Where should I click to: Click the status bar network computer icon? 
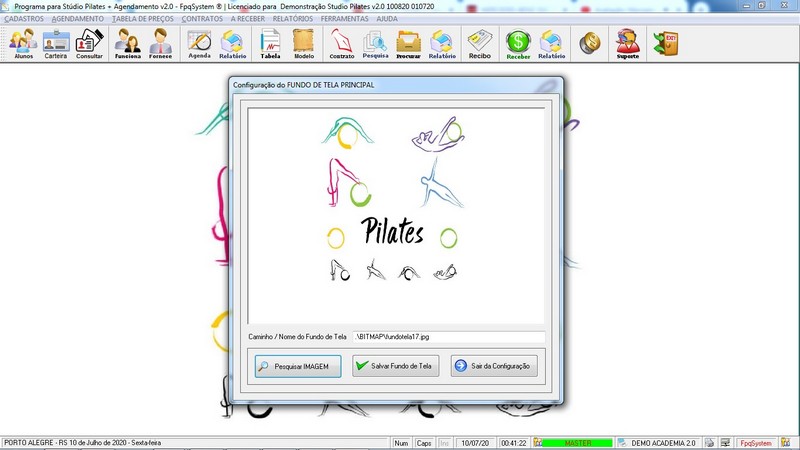(725, 443)
